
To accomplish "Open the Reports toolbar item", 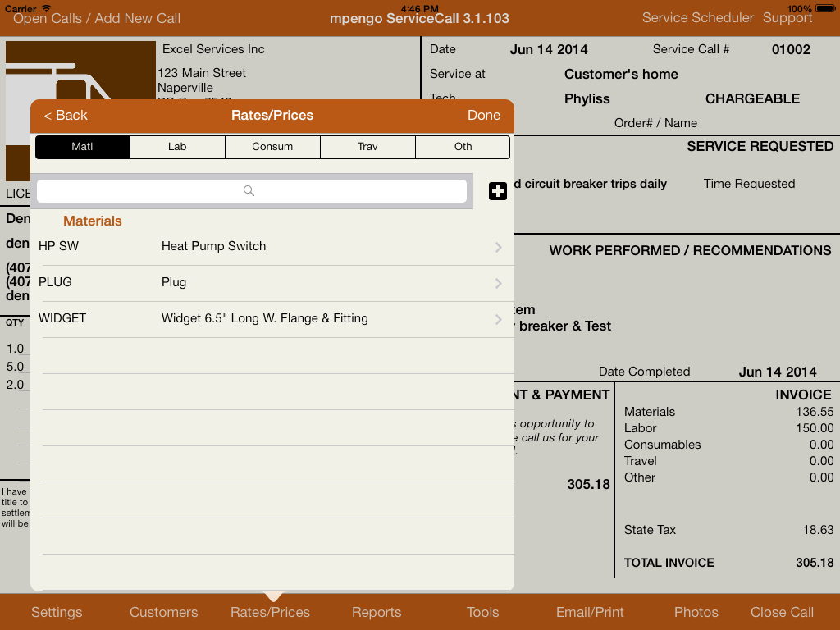I will pyautogui.click(x=377, y=612).
